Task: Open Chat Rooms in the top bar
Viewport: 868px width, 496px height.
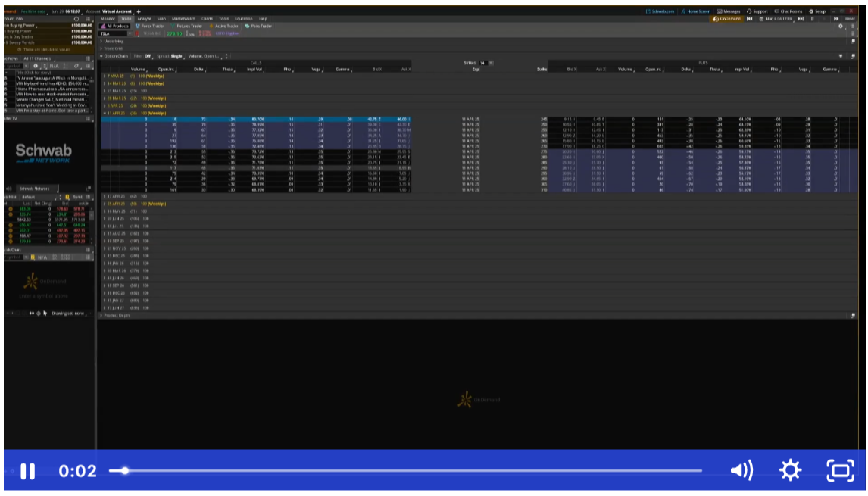Action: 788,11
